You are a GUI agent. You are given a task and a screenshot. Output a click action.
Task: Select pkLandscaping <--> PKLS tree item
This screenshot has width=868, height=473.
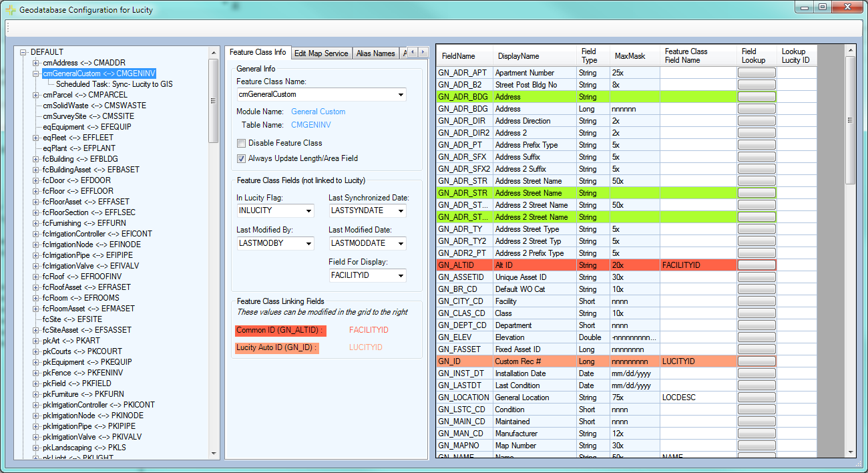pyautogui.click(x=84, y=448)
